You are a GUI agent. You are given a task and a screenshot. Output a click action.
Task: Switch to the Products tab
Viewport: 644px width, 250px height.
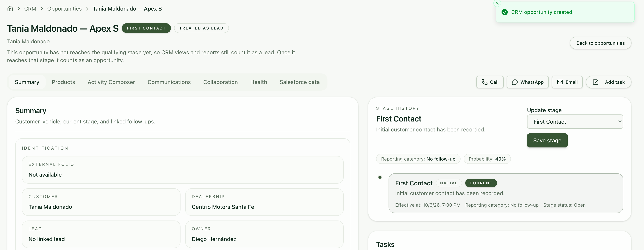pyautogui.click(x=63, y=82)
